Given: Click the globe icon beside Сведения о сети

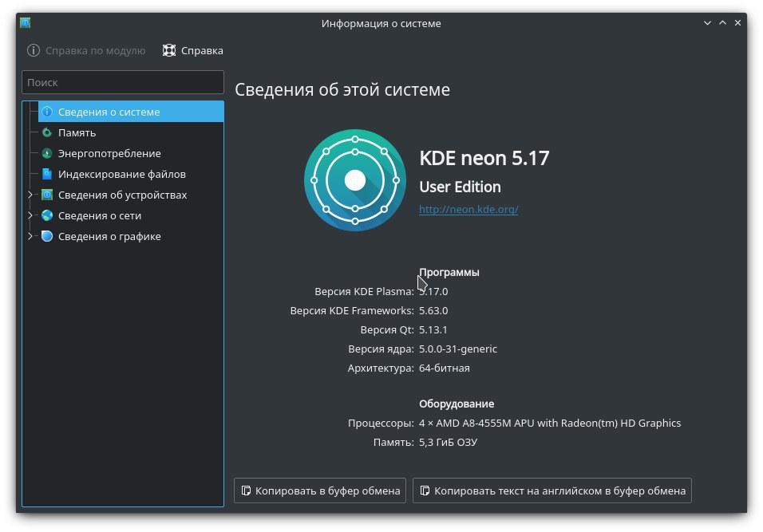Looking at the screenshot, I should click(x=47, y=215).
